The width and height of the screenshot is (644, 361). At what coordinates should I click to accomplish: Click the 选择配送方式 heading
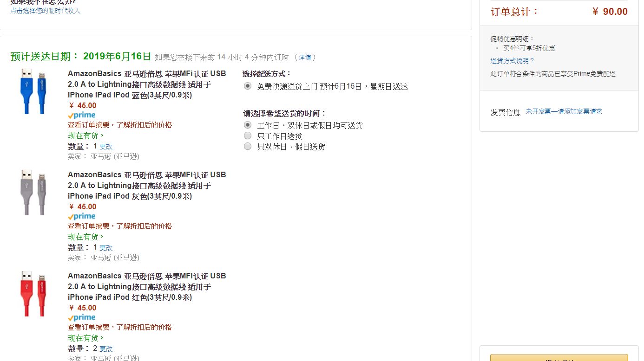(x=267, y=74)
